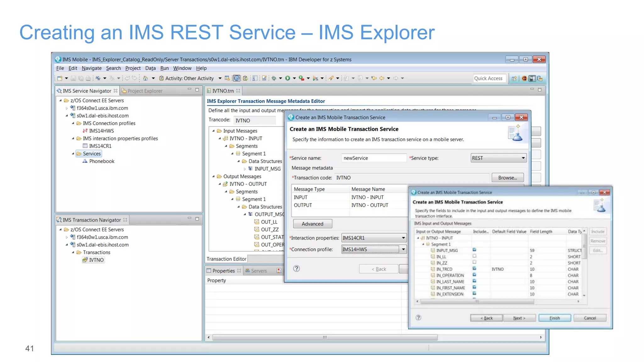This screenshot has height=362, width=644.
Task: Click the OUT_ZZ field icon
Action: tap(257, 229)
